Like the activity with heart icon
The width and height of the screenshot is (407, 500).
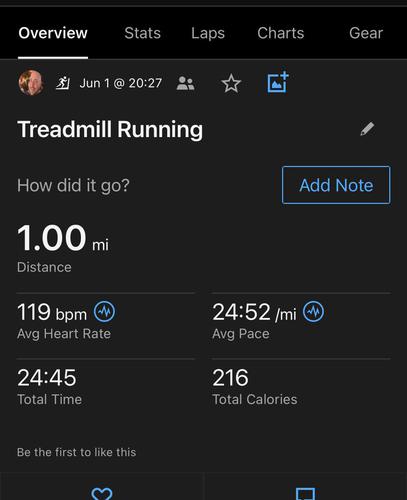point(102,493)
